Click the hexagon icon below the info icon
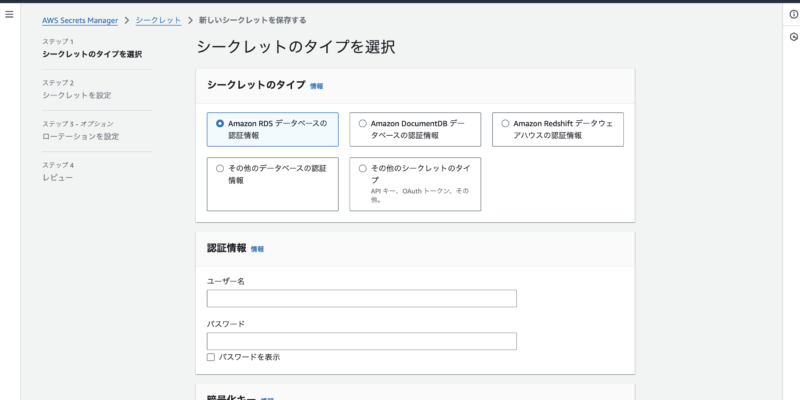Screen dimensions: 800x400 point(793,37)
